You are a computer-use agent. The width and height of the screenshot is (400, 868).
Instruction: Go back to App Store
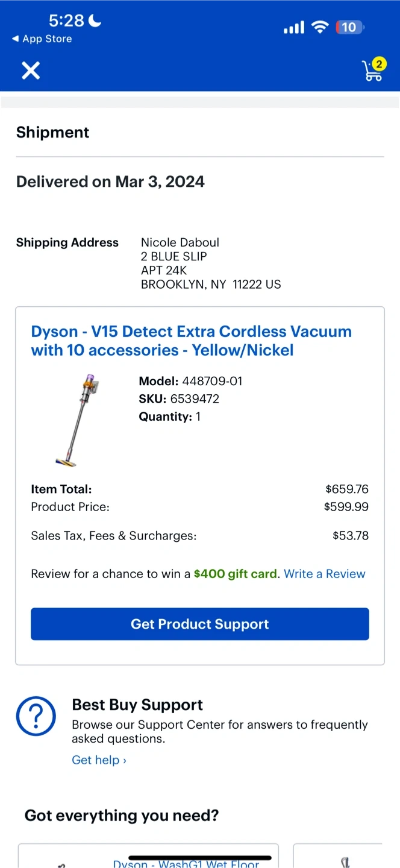(42, 39)
